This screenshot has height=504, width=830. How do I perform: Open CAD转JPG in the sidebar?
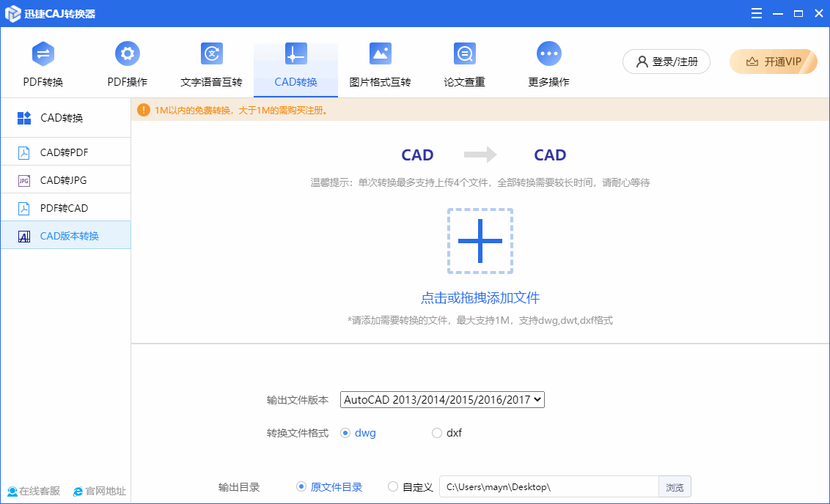(66, 180)
